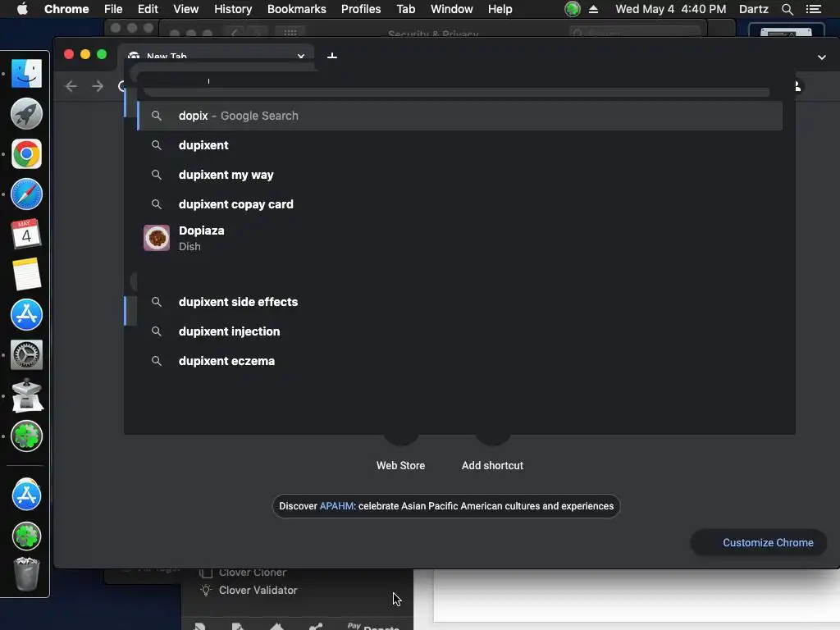The height and width of the screenshot is (630, 840).
Task: Open the Apple menu
Action: pyautogui.click(x=22, y=9)
